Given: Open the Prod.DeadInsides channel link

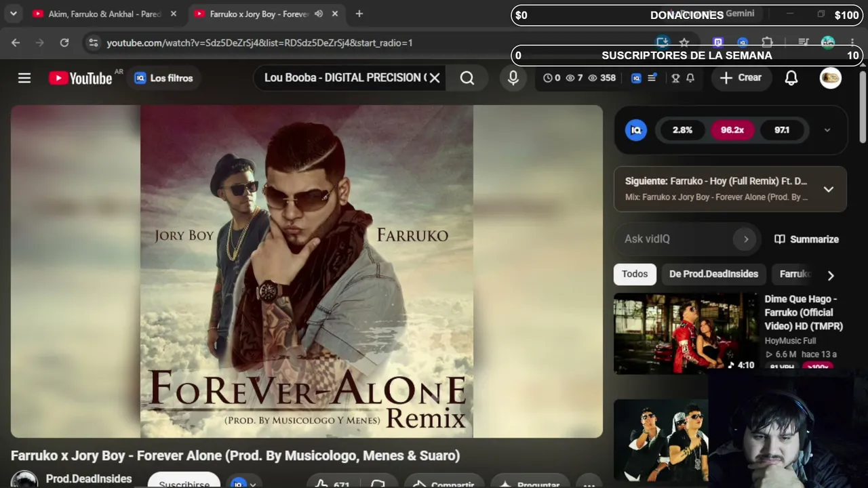Looking at the screenshot, I should (x=89, y=479).
